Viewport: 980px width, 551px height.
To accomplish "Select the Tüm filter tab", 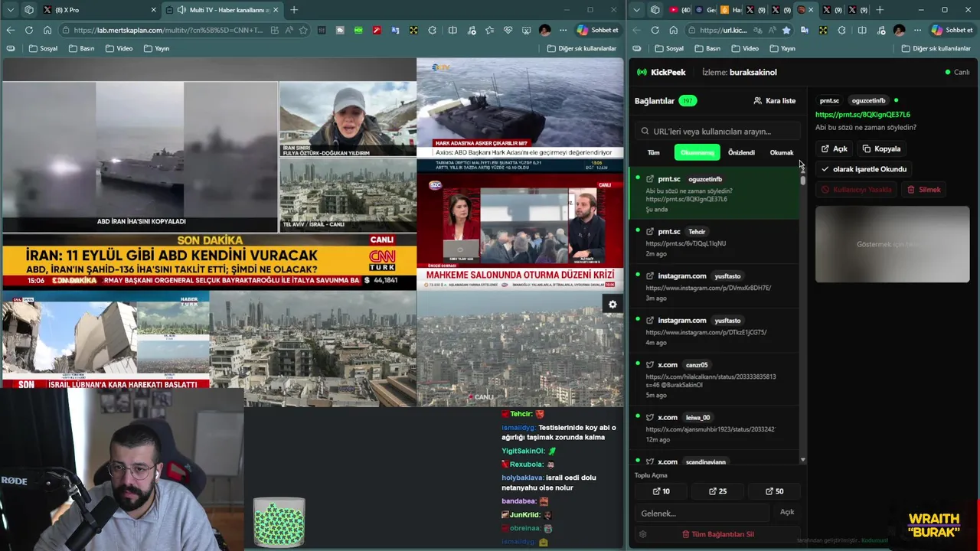I will (x=653, y=152).
